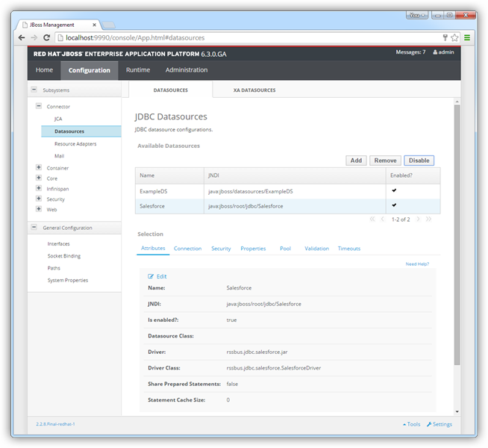Open the Need Help? link
This screenshot has width=488, height=448.
pyautogui.click(x=417, y=264)
